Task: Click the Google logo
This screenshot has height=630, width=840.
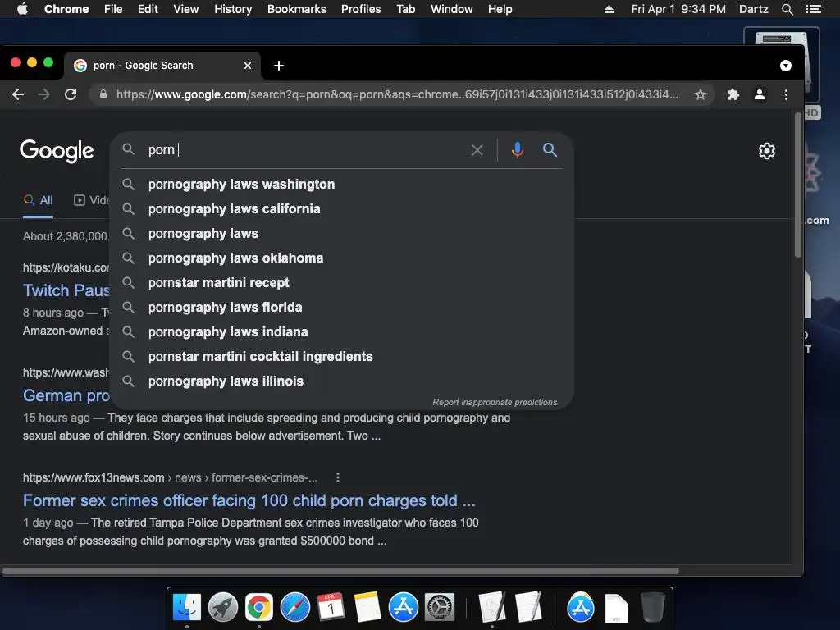Action: pyautogui.click(x=57, y=152)
